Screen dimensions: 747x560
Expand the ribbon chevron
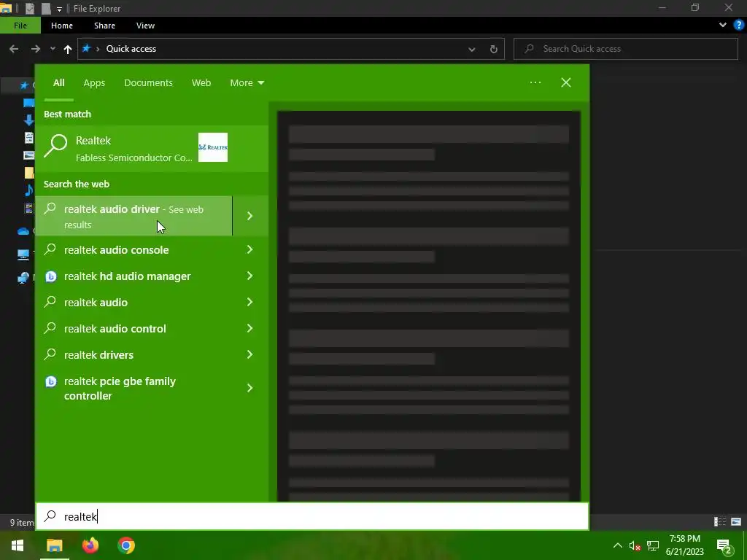coord(723,26)
